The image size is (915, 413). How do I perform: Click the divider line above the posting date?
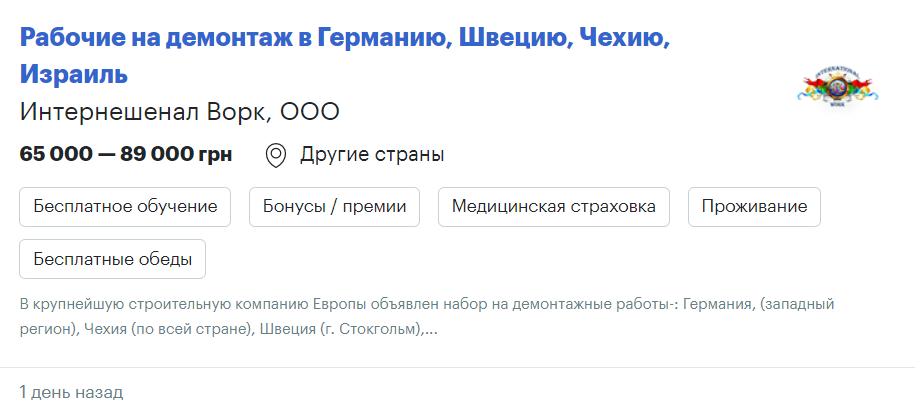coord(457,368)
